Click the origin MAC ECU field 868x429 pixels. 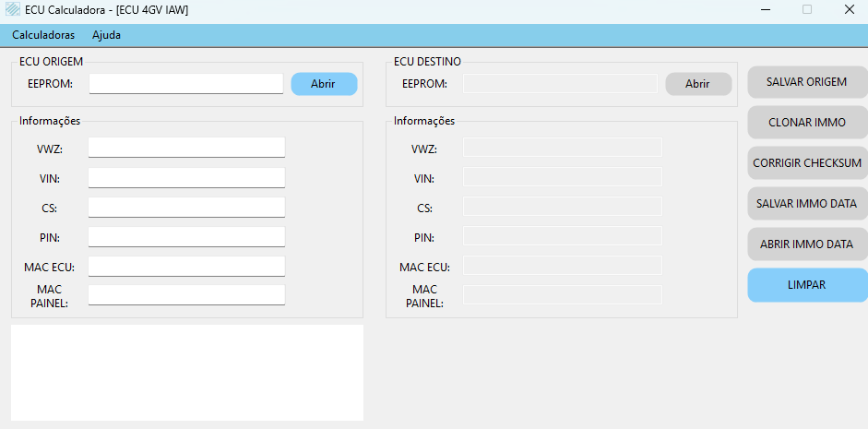(186, 266)
